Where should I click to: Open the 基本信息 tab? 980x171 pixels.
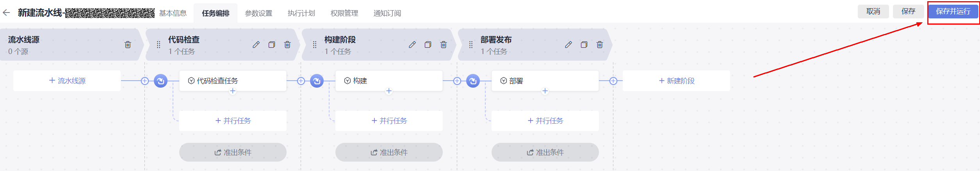tap(173, 13)
